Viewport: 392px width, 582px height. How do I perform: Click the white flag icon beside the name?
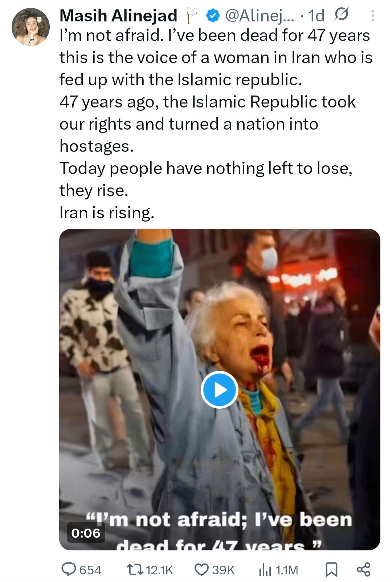click(x=191, y=16)
